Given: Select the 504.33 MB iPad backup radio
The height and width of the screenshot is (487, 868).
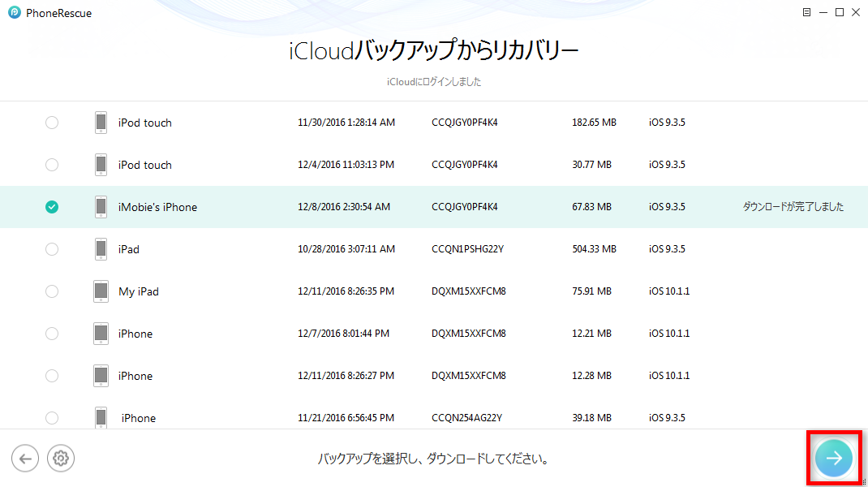Looking at the screenshot, I should coord(52,249).
